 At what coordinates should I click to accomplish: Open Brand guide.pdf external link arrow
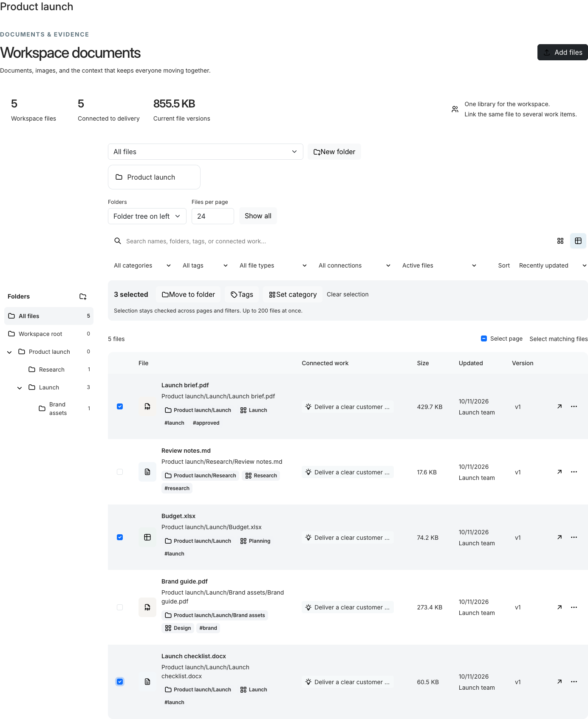tap(560, 607)
